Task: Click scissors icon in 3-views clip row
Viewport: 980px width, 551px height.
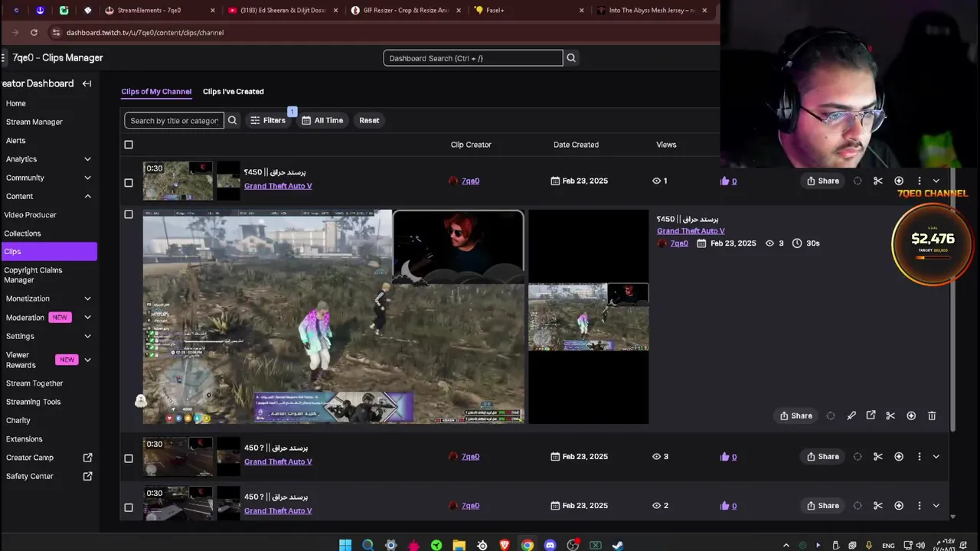Action: pos(878,457)
